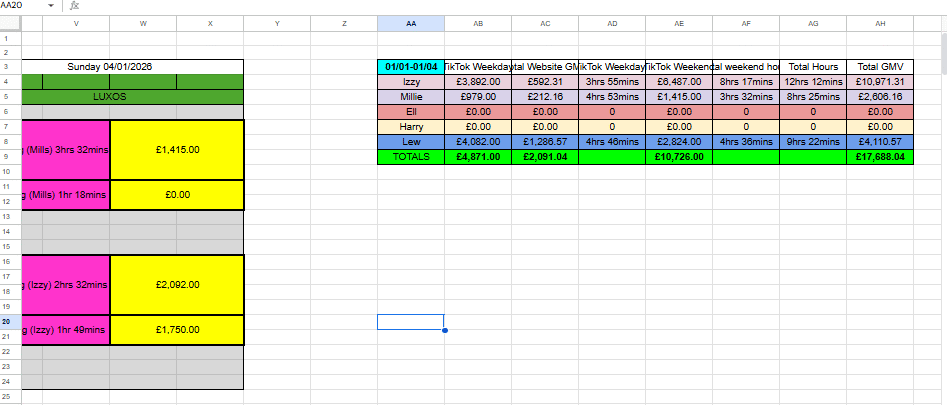
Task: Select the yellow £2,092.00 cell
Action: [176, 284]
